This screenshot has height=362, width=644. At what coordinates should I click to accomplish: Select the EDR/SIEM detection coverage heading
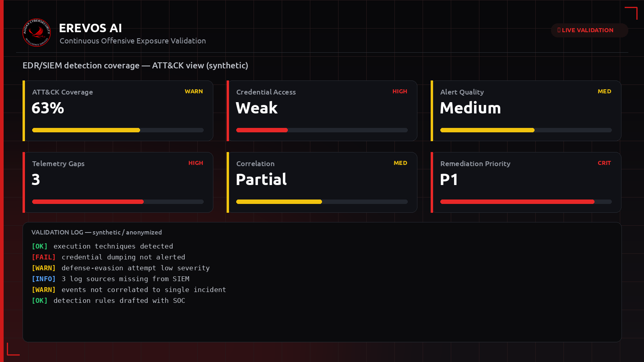coord(135,65)
